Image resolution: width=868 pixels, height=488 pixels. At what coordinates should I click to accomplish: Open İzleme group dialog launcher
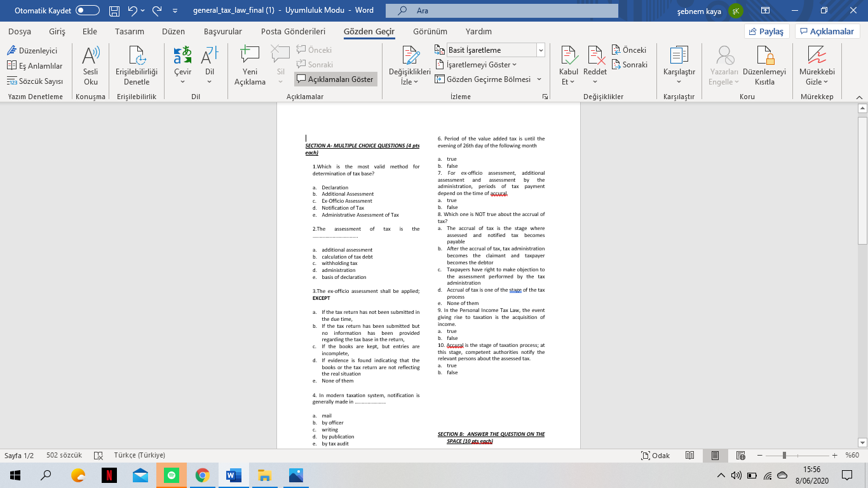pyautogui.click(x=545, y=97)
